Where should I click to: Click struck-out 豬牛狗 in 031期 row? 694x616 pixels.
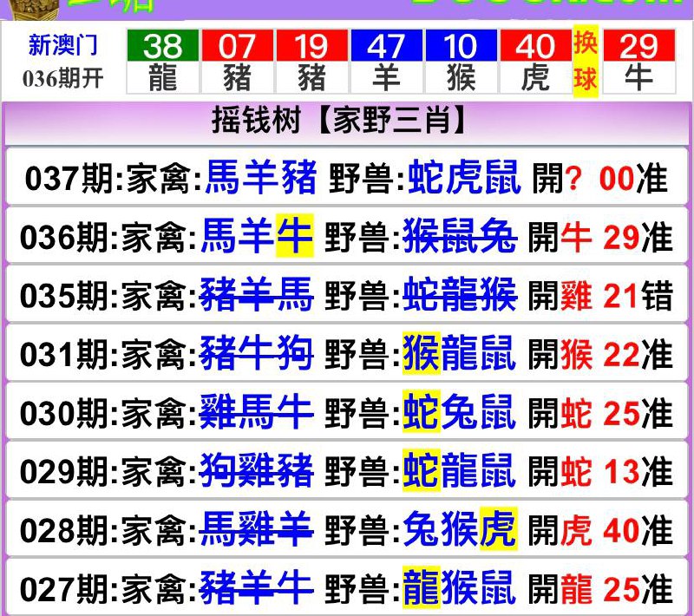coord(257,354)
